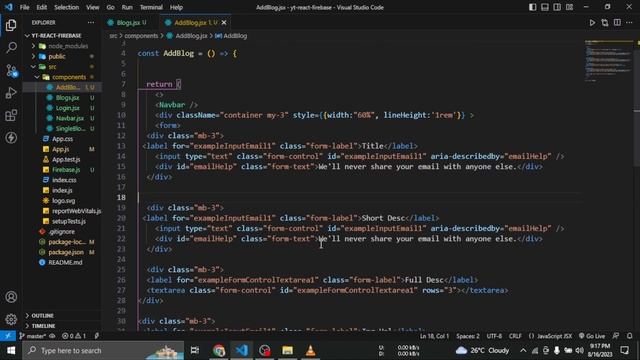
Task: Change CRLF end of line sequence
Action: pos(515,336)
